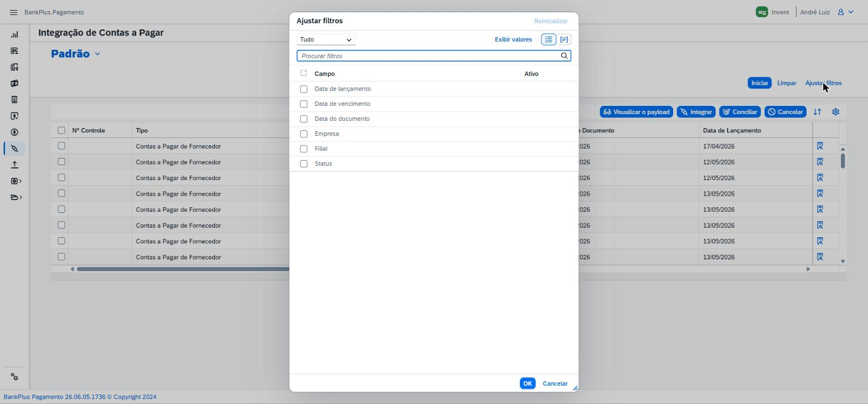The height and width of the screenshot is (404, 868).
Task: Select the first table row checkbox
Action: (x=61, y=146)
